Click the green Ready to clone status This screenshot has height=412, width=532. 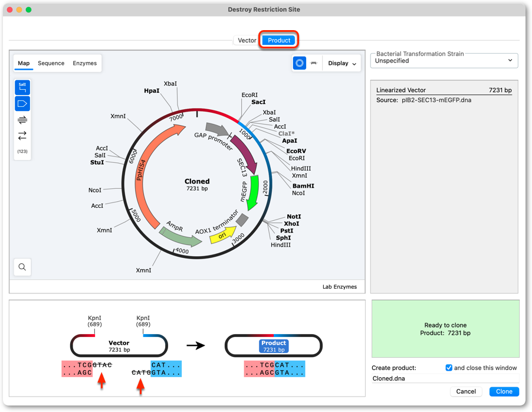445,329
